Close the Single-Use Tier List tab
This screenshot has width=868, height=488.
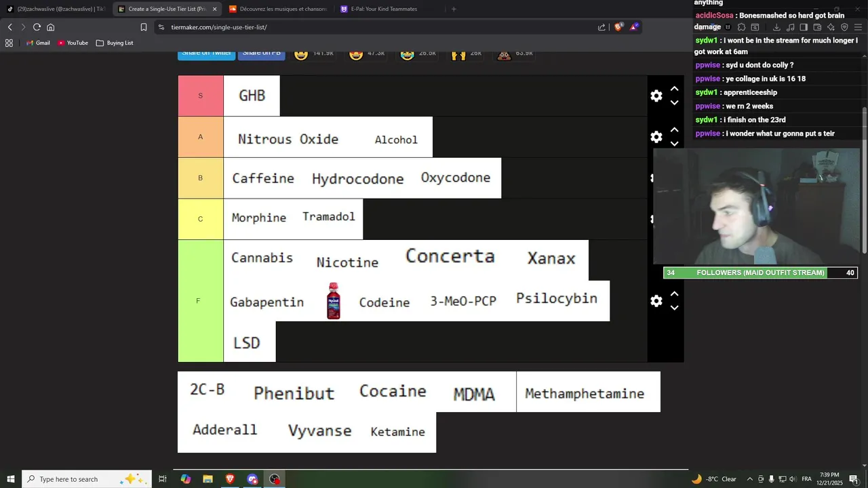click(214, 9)
